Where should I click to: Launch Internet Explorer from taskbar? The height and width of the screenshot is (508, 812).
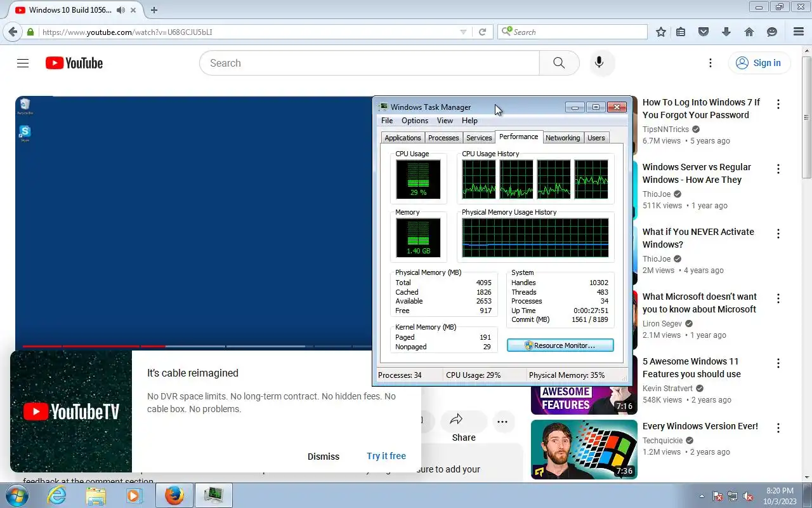56,495
